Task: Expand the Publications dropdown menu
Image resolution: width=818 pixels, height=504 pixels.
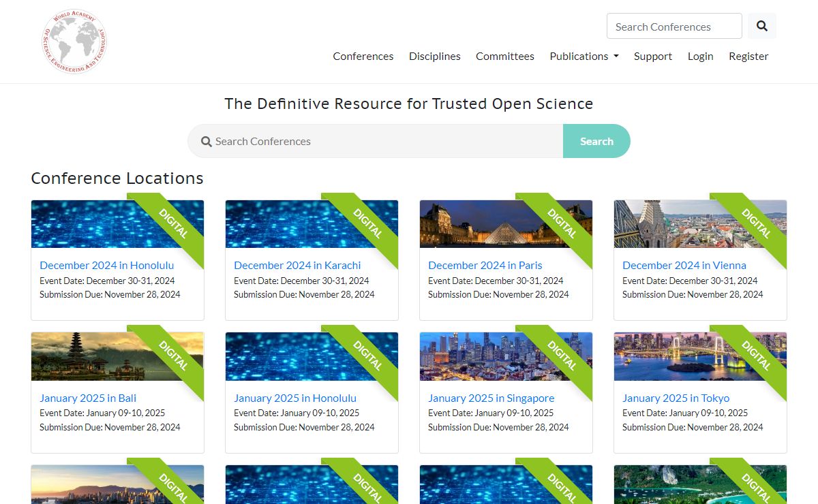Action: click(x=584, y=57)
